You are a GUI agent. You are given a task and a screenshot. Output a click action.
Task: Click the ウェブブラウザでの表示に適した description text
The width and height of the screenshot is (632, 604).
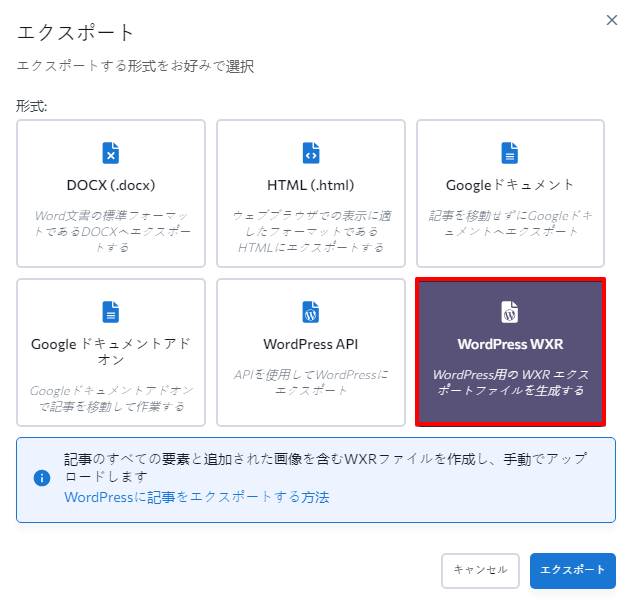pyautogui.click(x=311, y=232)
